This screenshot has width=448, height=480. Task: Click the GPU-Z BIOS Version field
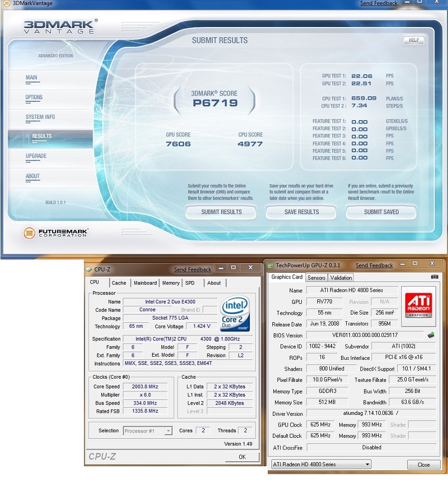[365, 335]
